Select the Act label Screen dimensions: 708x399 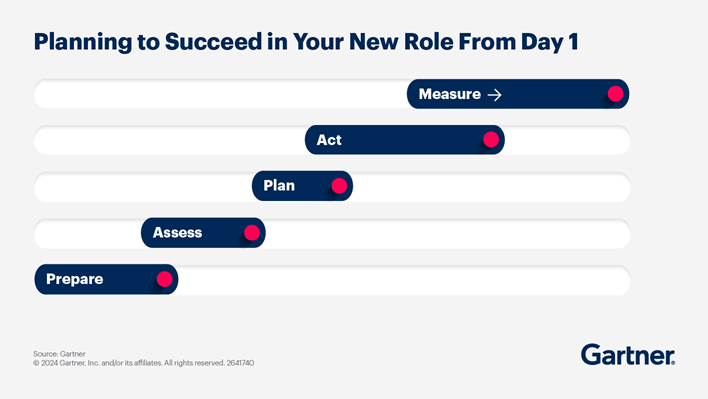pos(329,140)
